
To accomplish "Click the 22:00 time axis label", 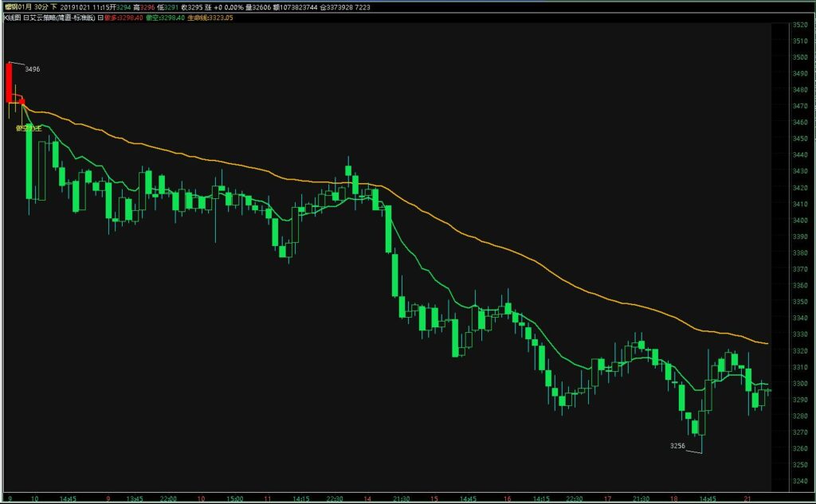I will pyautogui.click(x=168, y=498).
